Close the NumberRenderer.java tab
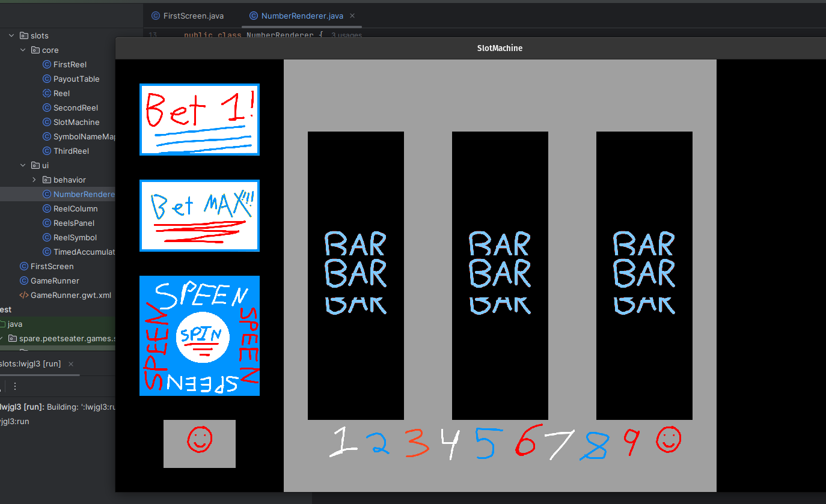Image resolution: width=826 pixels, height=504 pixels. point(352,16)
